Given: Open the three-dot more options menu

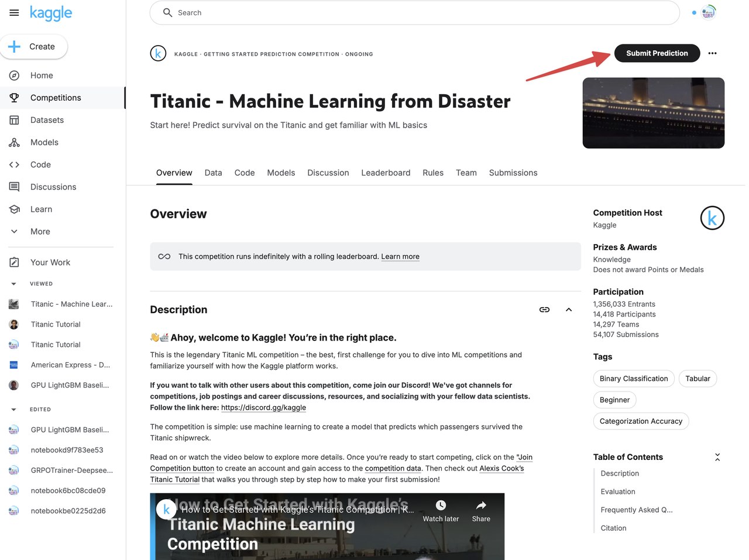Looking at the screenshot, I should click(x=712, y=53).
